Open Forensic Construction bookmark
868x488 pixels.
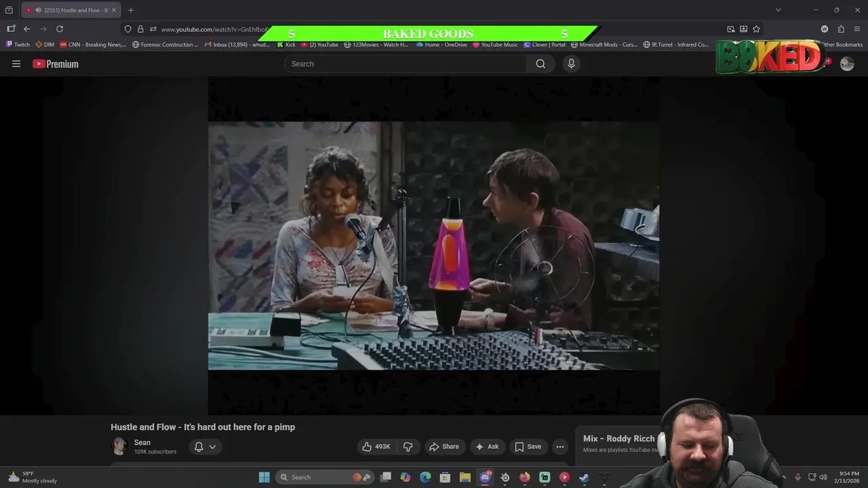click(165, 45)
